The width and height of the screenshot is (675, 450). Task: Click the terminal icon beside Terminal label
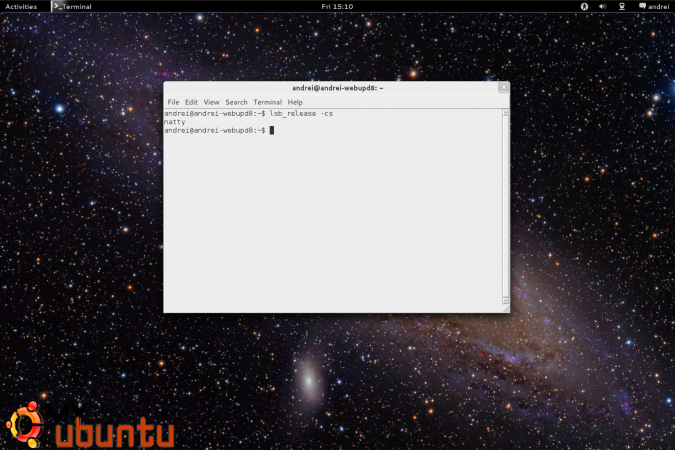pyautogui.click(x=57, y=6)
